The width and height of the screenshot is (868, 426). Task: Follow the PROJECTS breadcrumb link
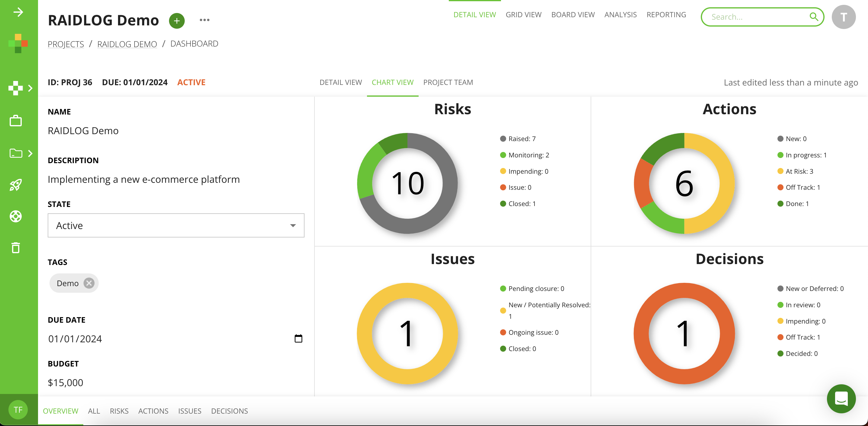point(66,44)
